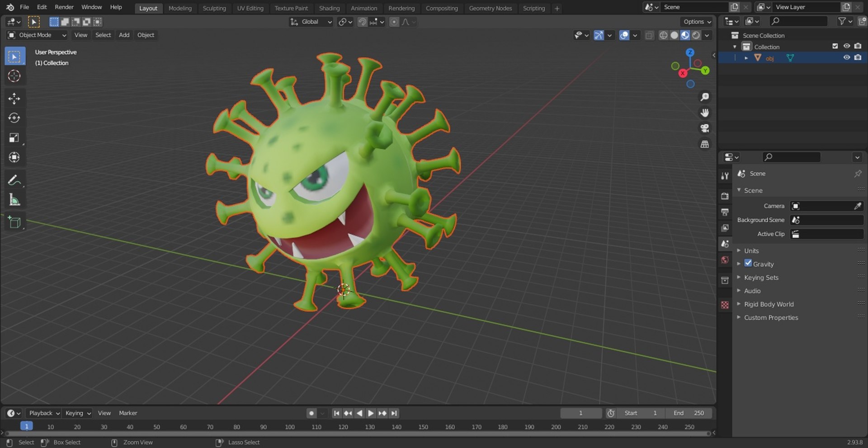
Task: Select the Measure tool
Action: [14, 199]
